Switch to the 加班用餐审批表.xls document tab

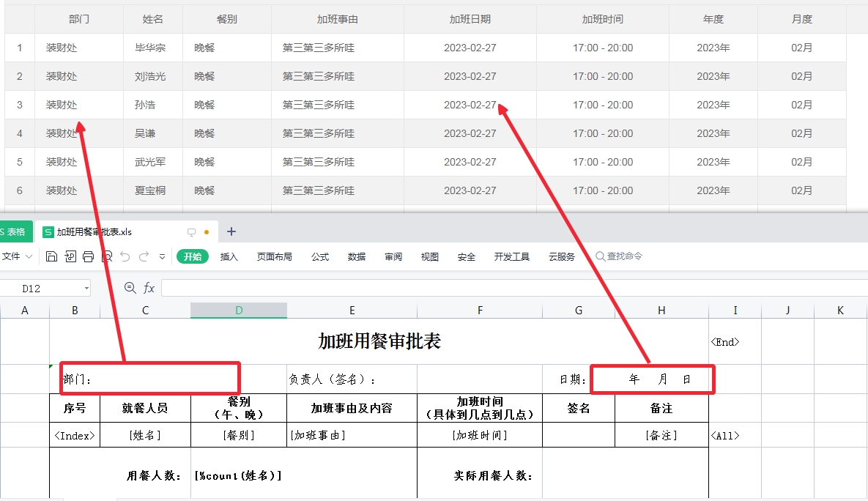point(94,232)
